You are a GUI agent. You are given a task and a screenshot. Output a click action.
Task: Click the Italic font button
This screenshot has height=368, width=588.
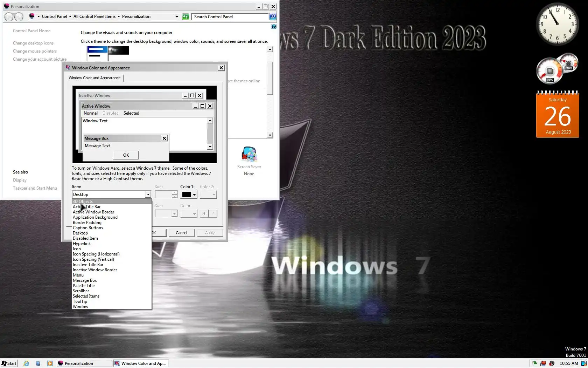click(x=213, y=213)
